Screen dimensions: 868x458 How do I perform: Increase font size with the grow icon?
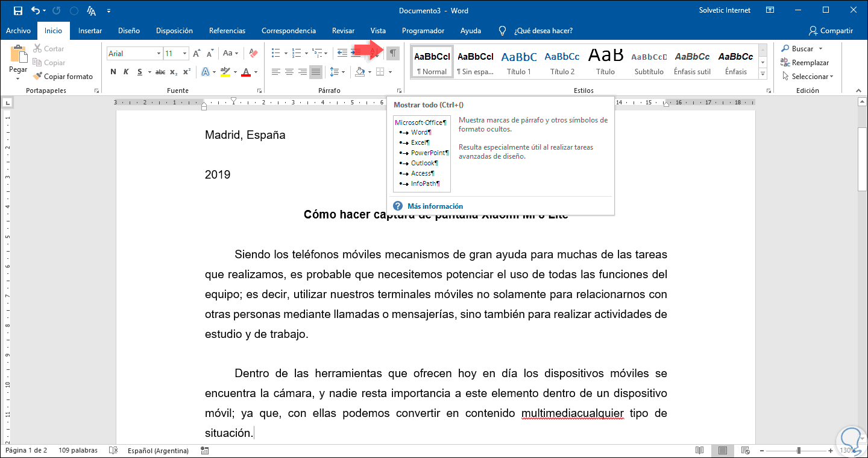(197, 54)
